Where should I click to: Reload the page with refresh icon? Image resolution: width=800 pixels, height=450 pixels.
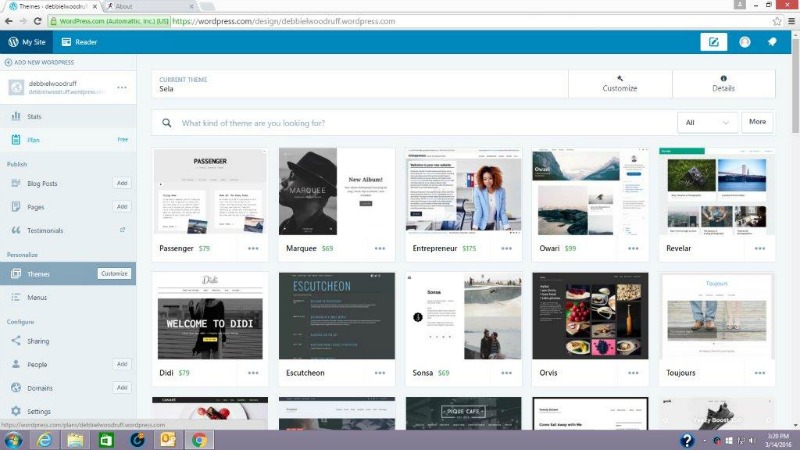pos(37,21)
